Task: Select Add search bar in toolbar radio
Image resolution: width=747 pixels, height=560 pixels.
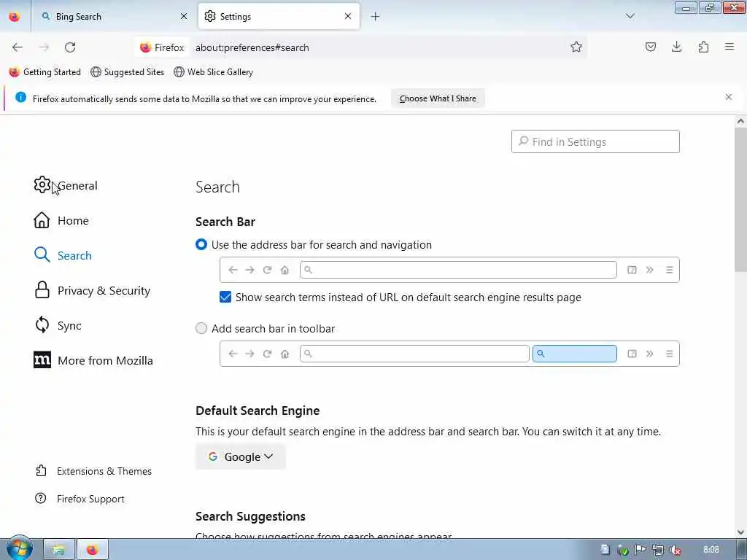Action: click(201, 329)
